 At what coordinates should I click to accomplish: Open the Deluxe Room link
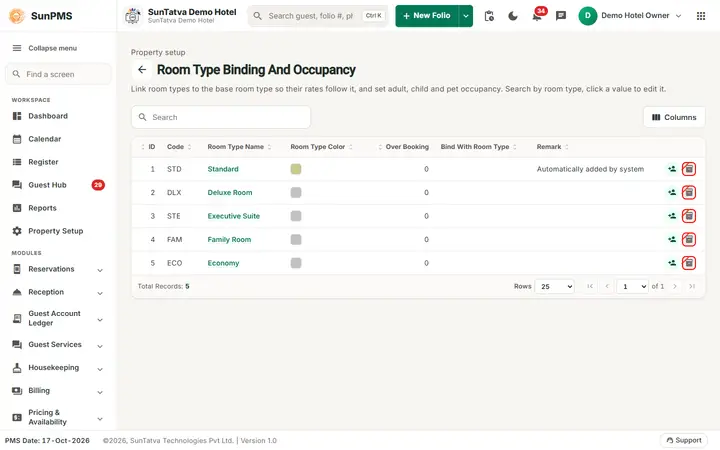[230, 192]
